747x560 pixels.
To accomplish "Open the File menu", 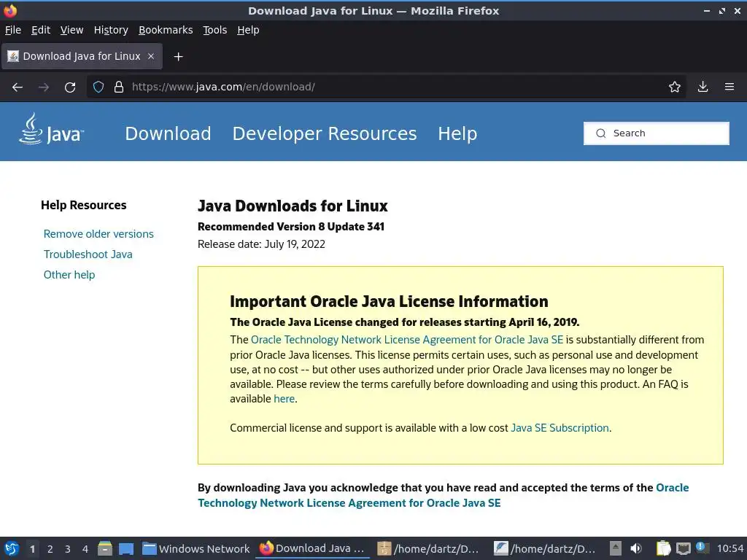I will tap(13, 30).
